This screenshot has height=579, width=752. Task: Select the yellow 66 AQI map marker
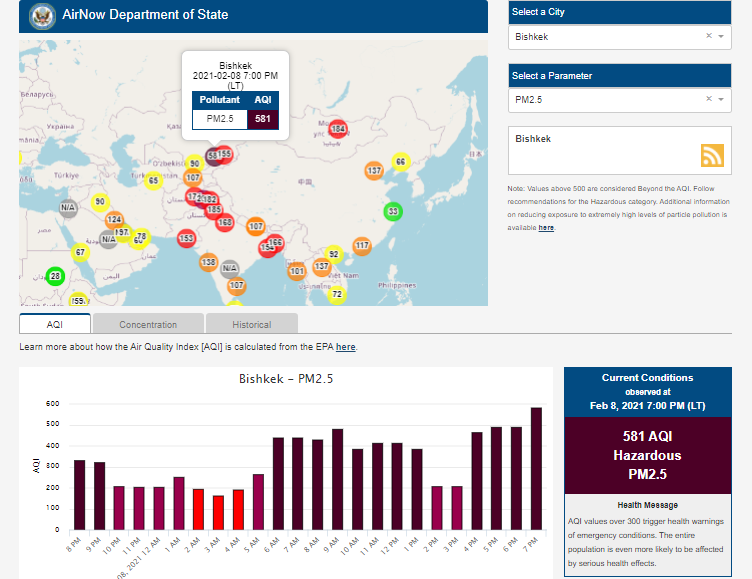coord(400,162)
